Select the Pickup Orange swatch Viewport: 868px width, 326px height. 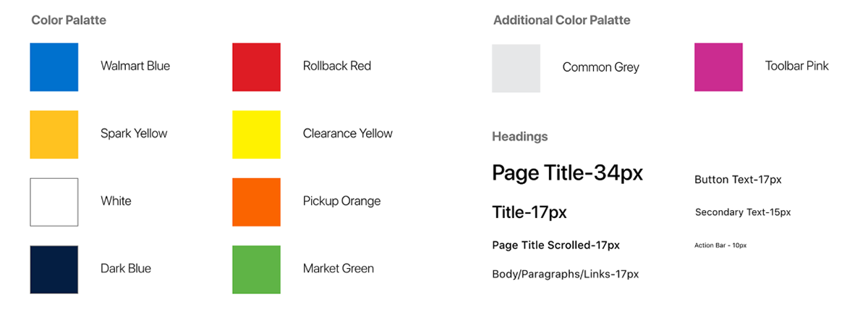click(x=256, y=201)
